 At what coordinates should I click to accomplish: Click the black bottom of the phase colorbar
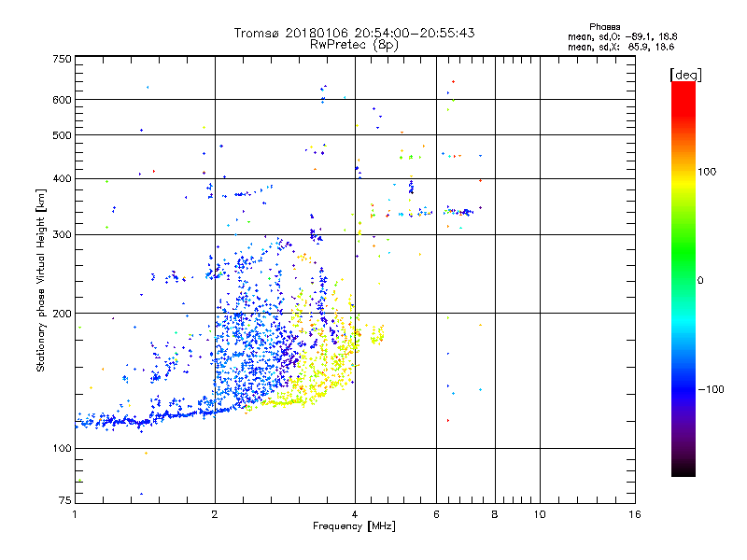(684, 469)
